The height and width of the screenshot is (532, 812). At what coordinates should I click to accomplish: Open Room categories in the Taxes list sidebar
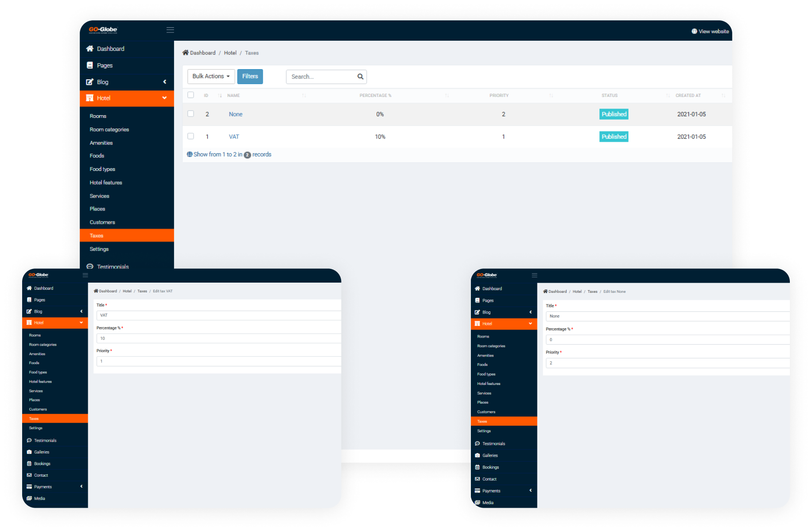coord(109,129)
